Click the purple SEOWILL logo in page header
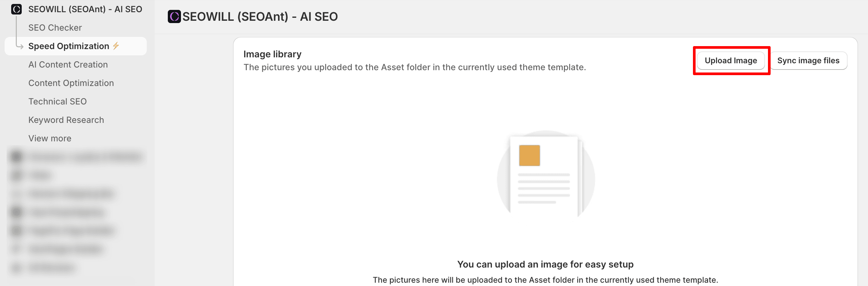The image size is (868, 286). coord(174,16)
